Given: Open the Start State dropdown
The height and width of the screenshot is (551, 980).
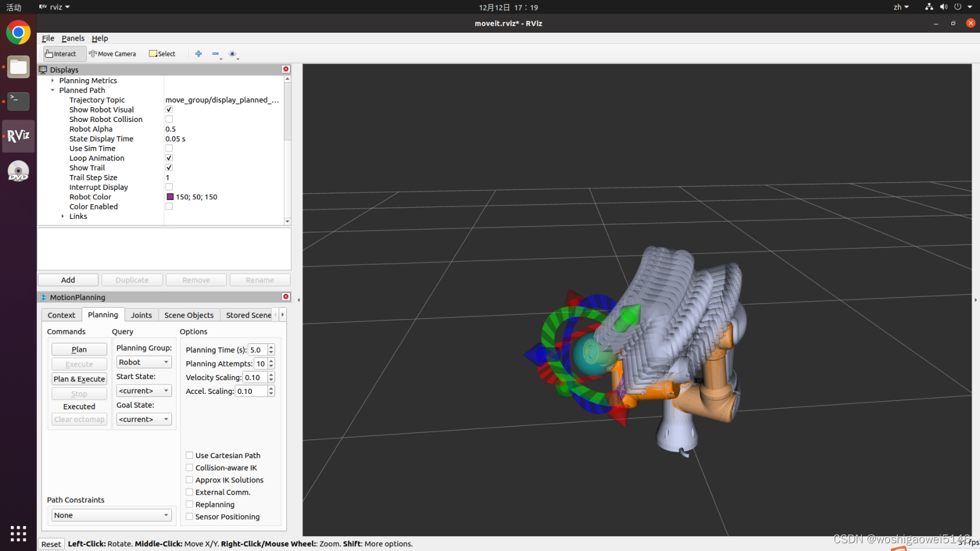Looking at the screenshot, I should click(x=144, y=390).
